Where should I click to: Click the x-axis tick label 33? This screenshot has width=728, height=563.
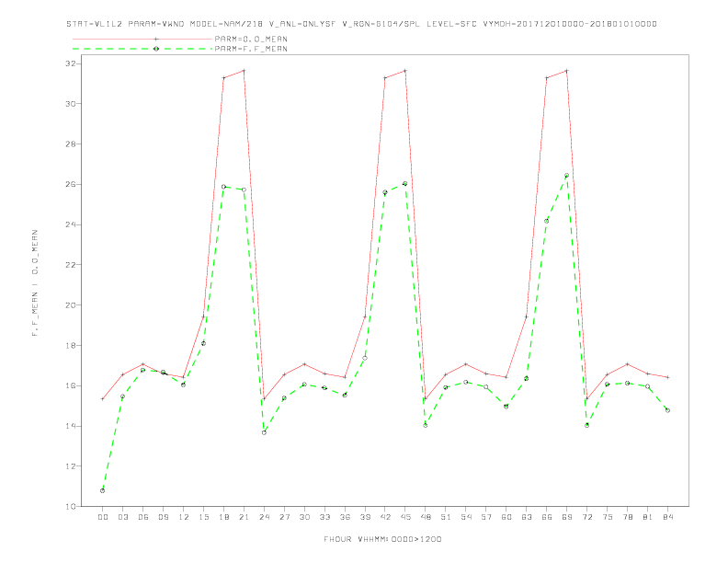click(x=324, y=517)
